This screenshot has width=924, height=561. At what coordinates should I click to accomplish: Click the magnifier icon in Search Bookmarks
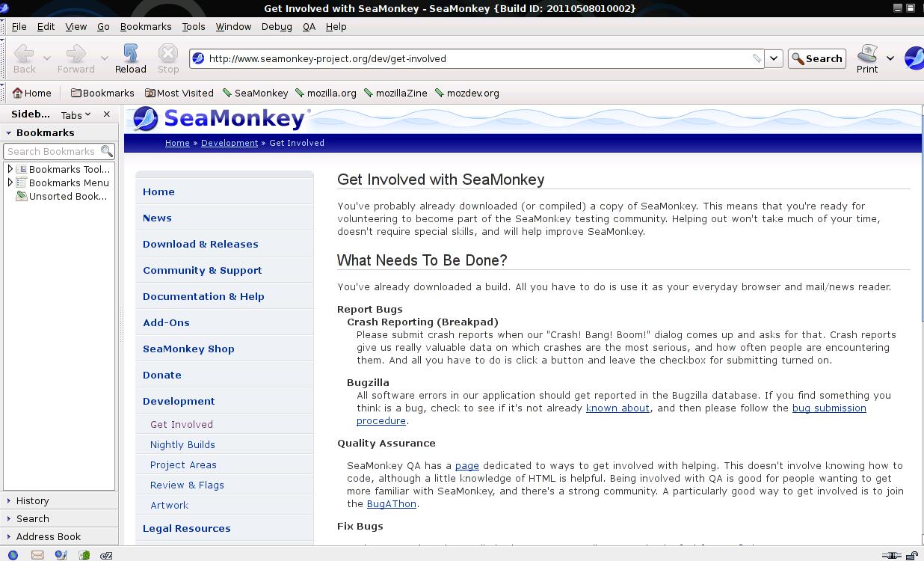pyautogui.click(x=107, y=151)
